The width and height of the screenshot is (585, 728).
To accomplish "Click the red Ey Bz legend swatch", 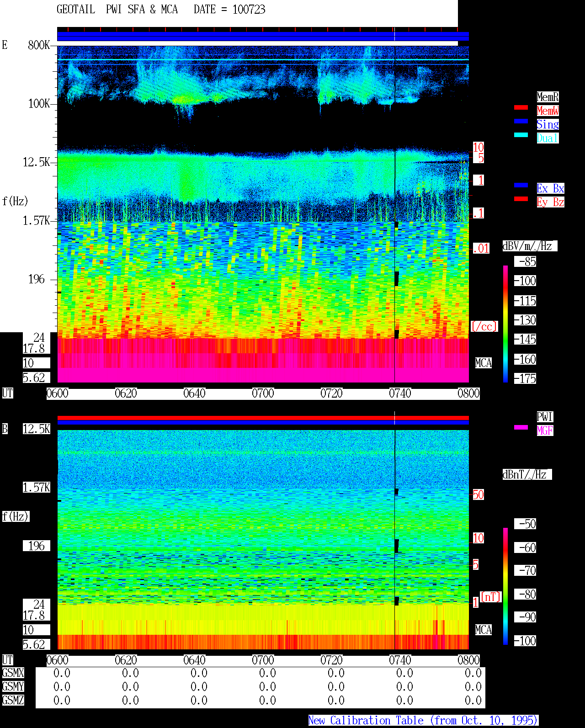I will coord(521,199).
